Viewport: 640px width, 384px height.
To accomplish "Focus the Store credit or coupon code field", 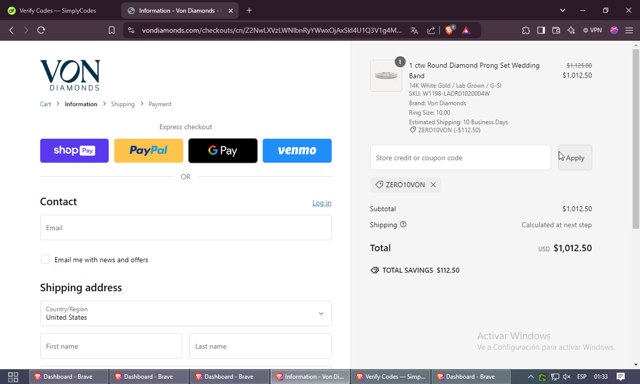I will coord(460,158).
